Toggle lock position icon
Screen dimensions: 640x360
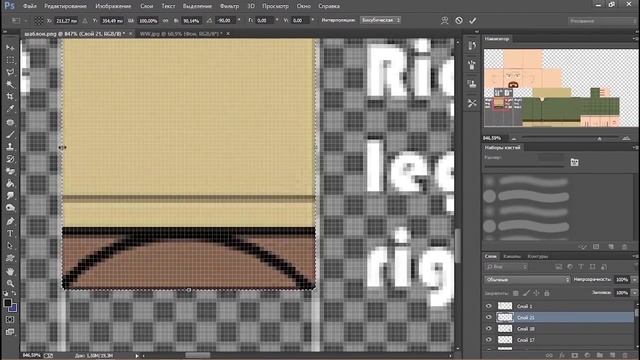(536, 293)
